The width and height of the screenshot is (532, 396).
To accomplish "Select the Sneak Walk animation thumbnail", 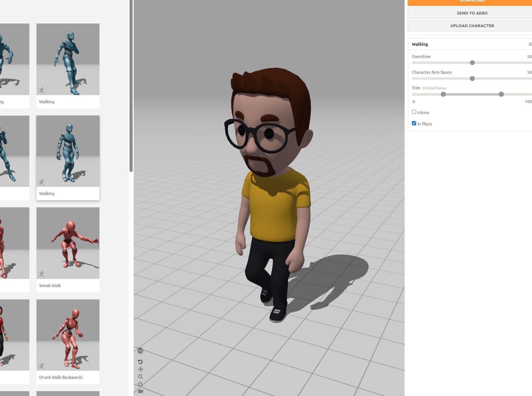I will [68, 243].
